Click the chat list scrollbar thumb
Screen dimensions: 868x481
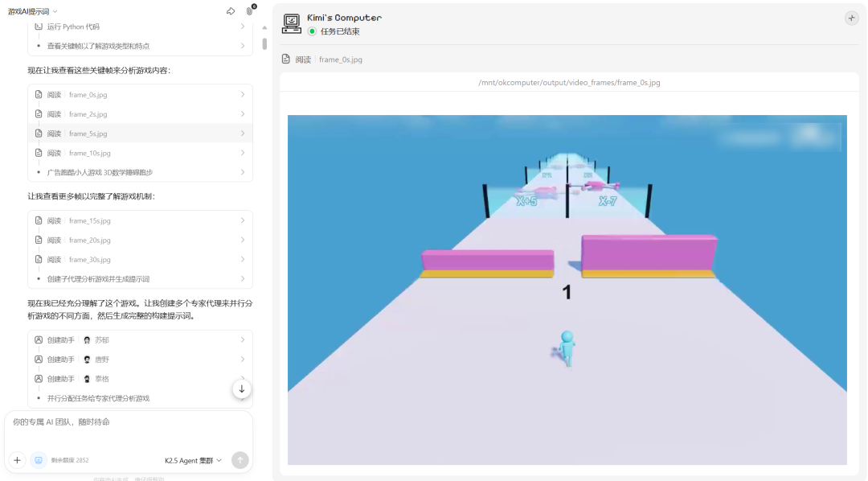click(x=264, y=43)
